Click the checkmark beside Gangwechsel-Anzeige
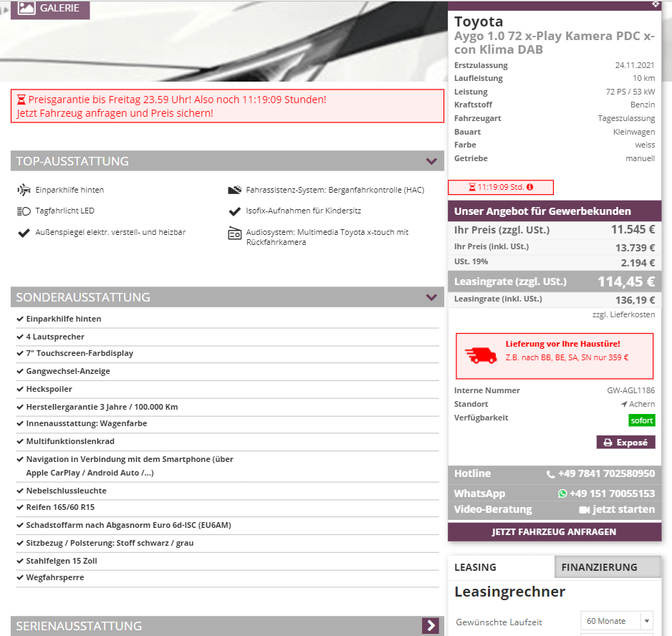The width and height of the screenshot is (672, 636). pos(20,371)
